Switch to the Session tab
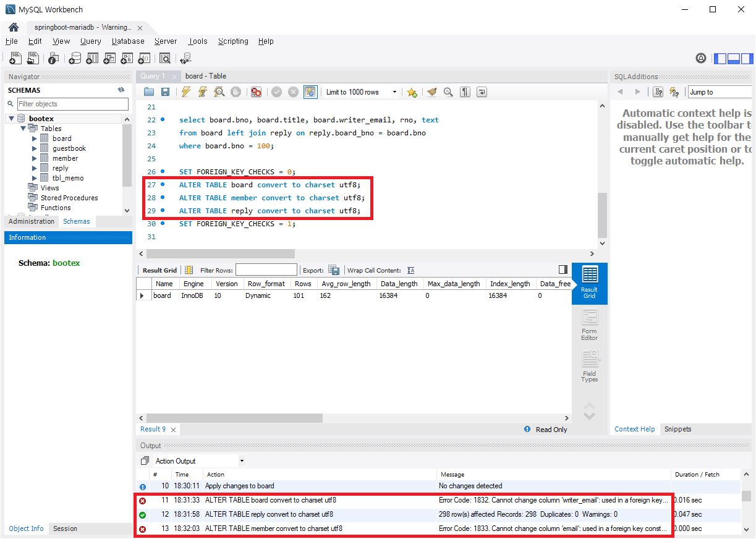The height and width of the screenshot is (539, 756). pyautogui.click(x=65, y=528)
